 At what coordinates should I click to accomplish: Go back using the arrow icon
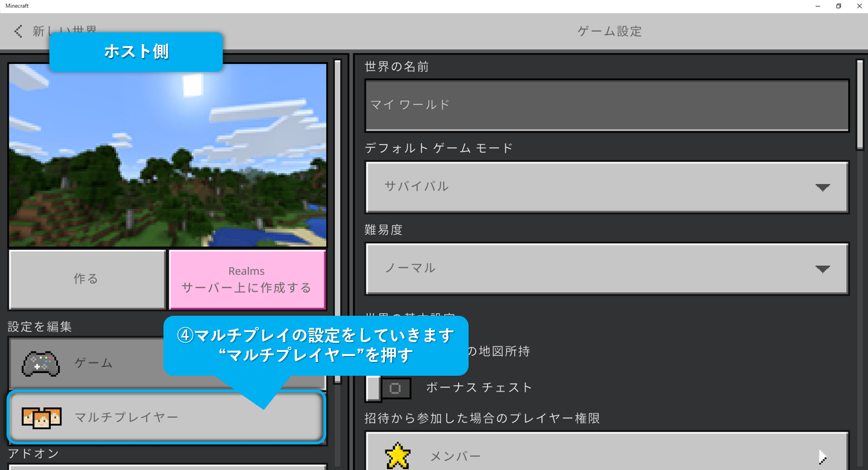[x=18, y=31]
